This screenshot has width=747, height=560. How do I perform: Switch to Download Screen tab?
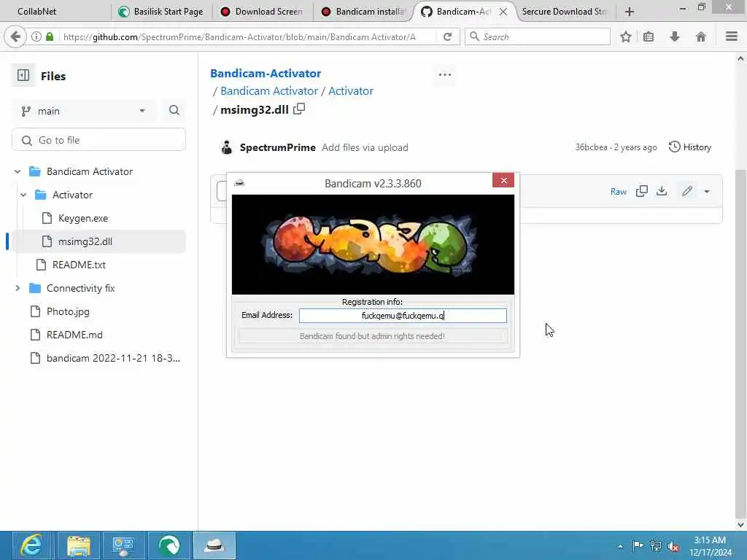263,12
